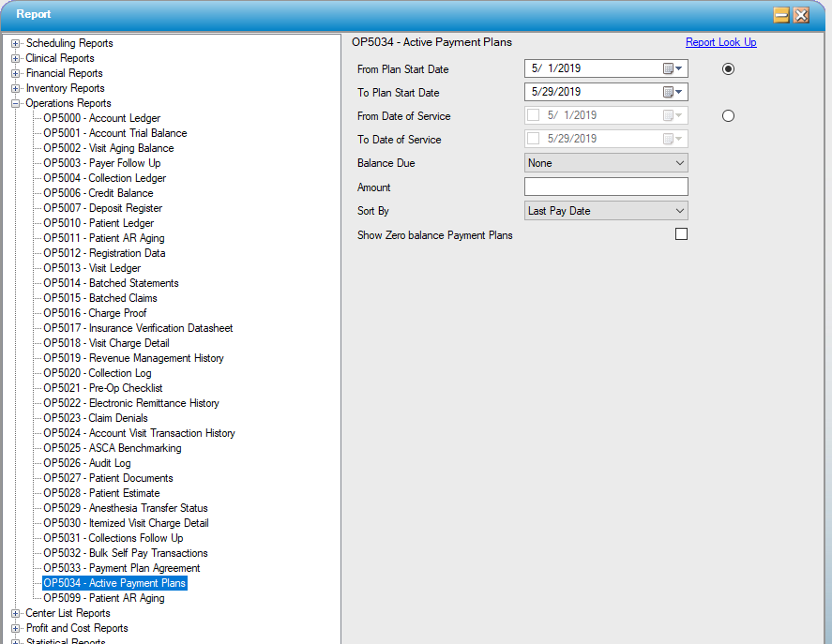Screen dimensions: 832x644
Task: Select the Date of Service radio button
Action: coord(729,116)
